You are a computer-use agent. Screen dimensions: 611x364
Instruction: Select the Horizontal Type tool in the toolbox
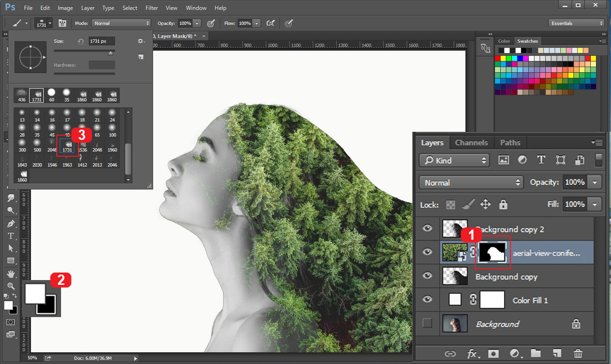coord(10,235)
